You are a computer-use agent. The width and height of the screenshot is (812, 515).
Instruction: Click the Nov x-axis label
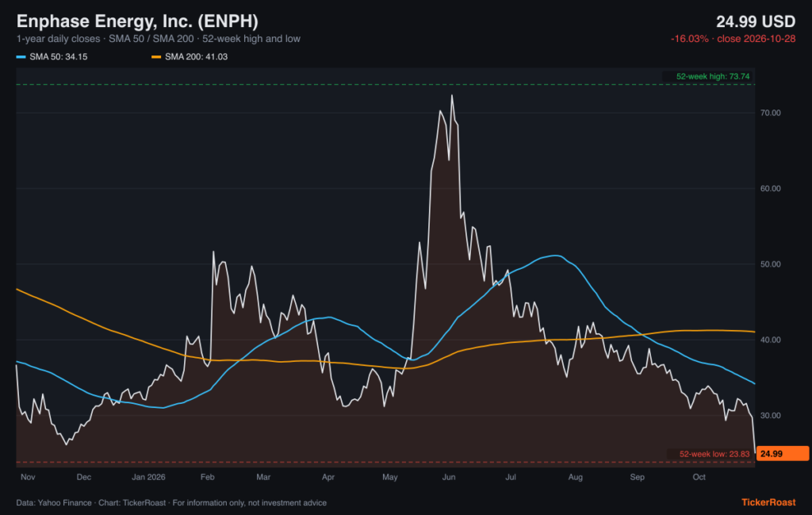point(28,477)
